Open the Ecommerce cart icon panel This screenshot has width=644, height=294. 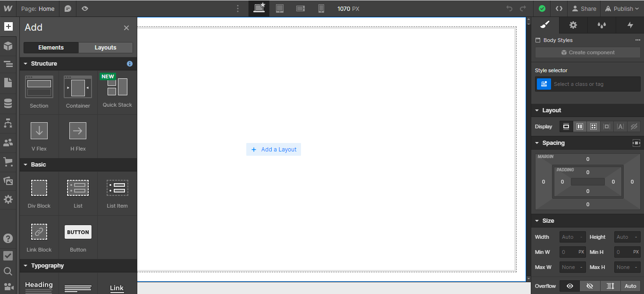point(8,162)
